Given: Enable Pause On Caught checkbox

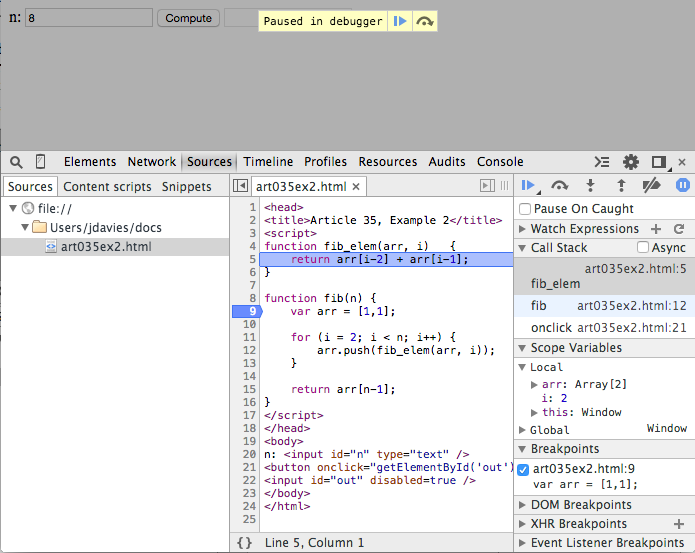Looking at the screenshot, I should click(x=525, y=209).
